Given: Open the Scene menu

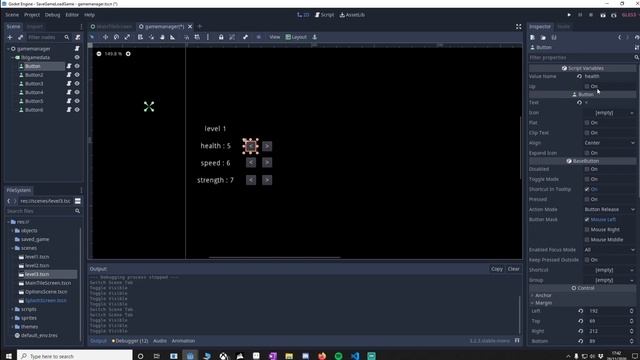Looking at the screenshot, I should pos(12,15).
